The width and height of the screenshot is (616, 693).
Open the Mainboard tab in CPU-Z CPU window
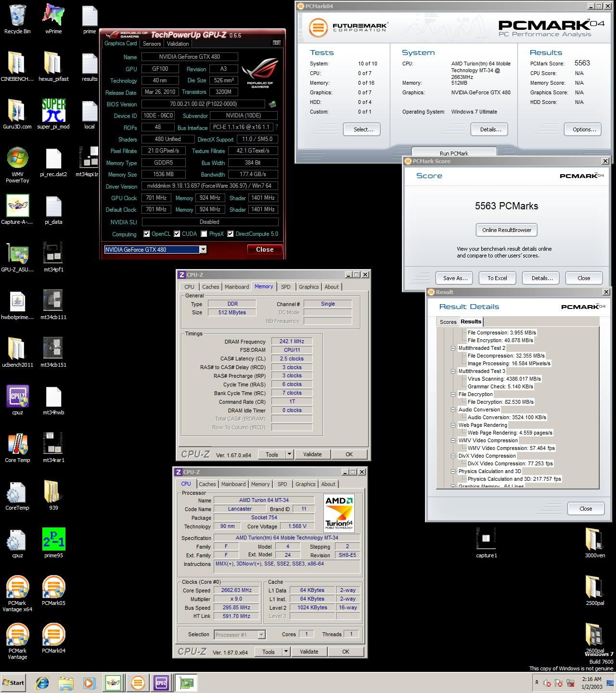233,484
